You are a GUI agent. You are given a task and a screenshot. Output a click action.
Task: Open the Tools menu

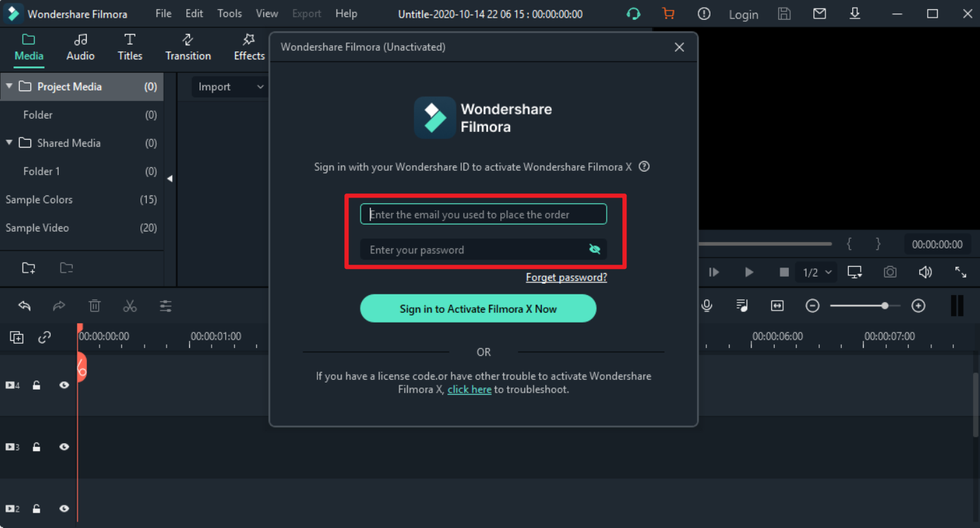[x=229, y=13]
